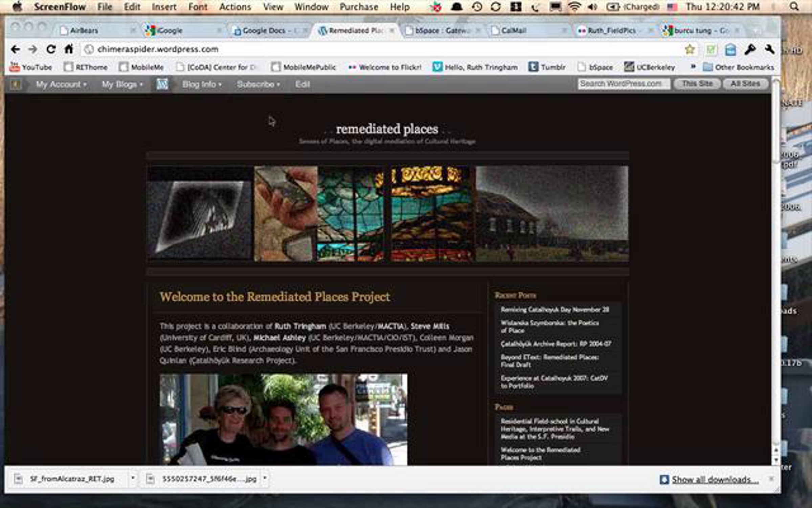Toggle the All Sites search scope
Screen dimensions: 812x508
pyautogui.click(x=745, y=84)
